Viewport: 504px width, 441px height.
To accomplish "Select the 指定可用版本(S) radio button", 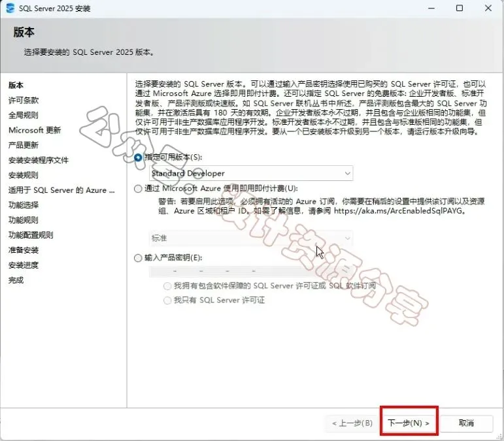I will tap(138, 157).
